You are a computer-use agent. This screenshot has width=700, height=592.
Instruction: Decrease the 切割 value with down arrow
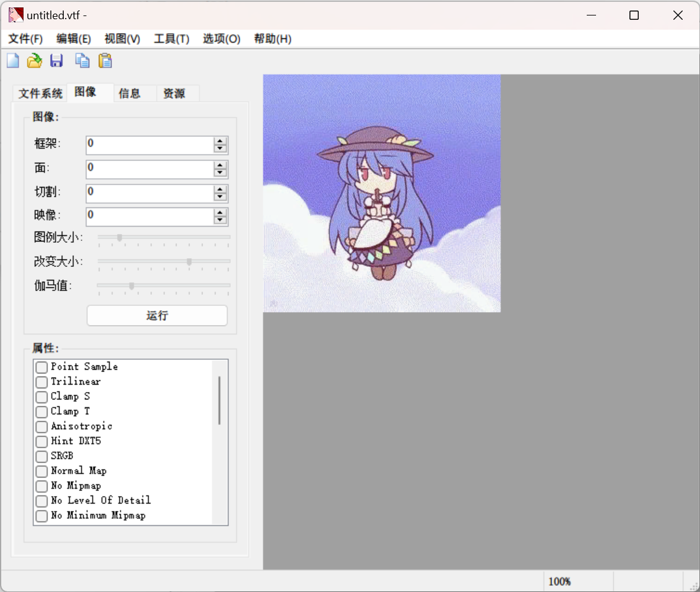click(x=220, y=198)
